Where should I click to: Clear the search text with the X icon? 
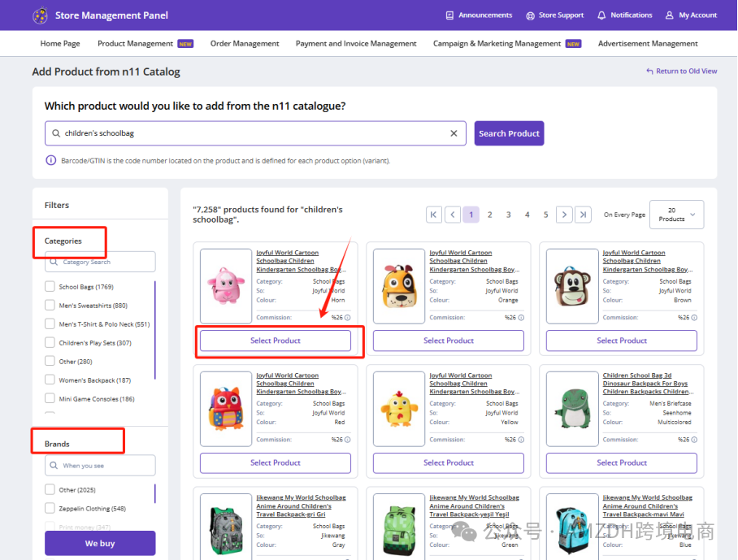[454, 133]
